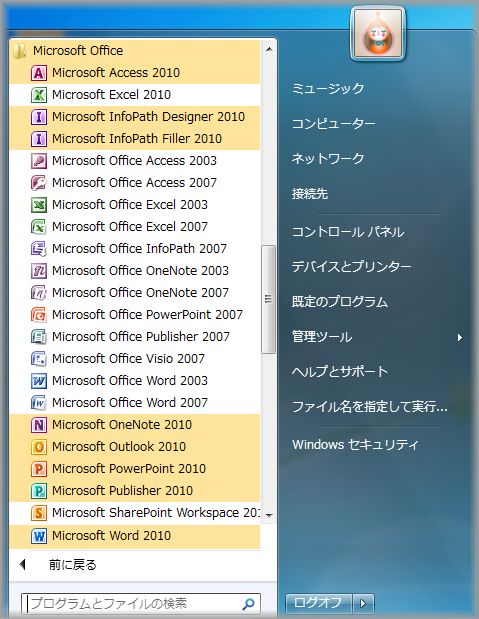Viewport: 479px width, 619px height.
Task: Open コントロール パネル
Action: [x=348, y=232]
